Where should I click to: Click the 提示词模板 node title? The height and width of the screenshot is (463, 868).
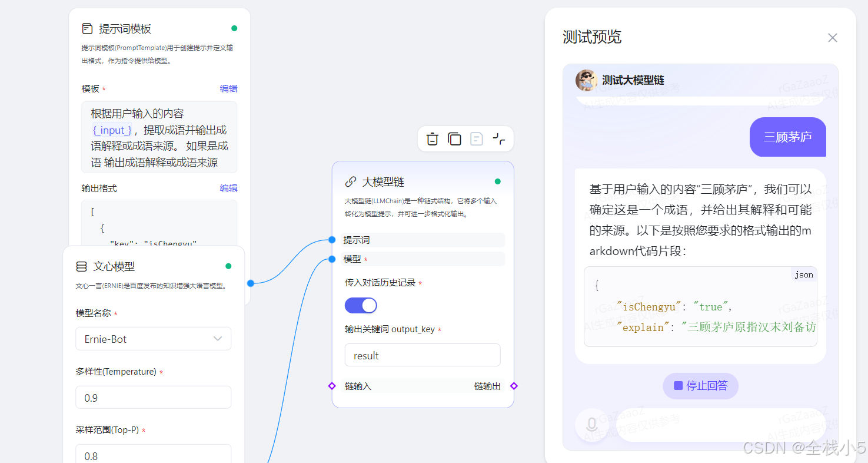click(125, 28)
